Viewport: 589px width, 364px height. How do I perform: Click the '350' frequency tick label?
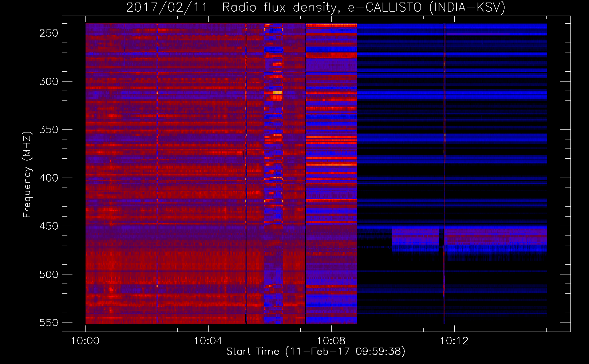tap(49, 130)
